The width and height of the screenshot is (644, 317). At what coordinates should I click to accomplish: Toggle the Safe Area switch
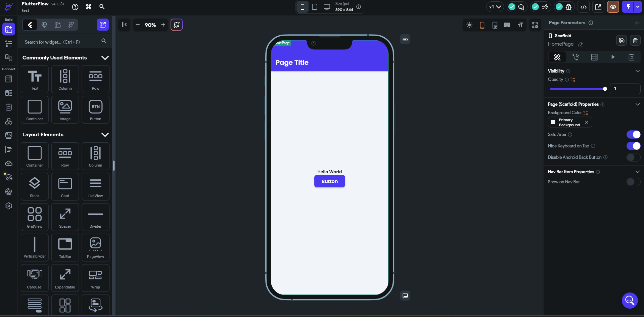click(x=633, y=134)
